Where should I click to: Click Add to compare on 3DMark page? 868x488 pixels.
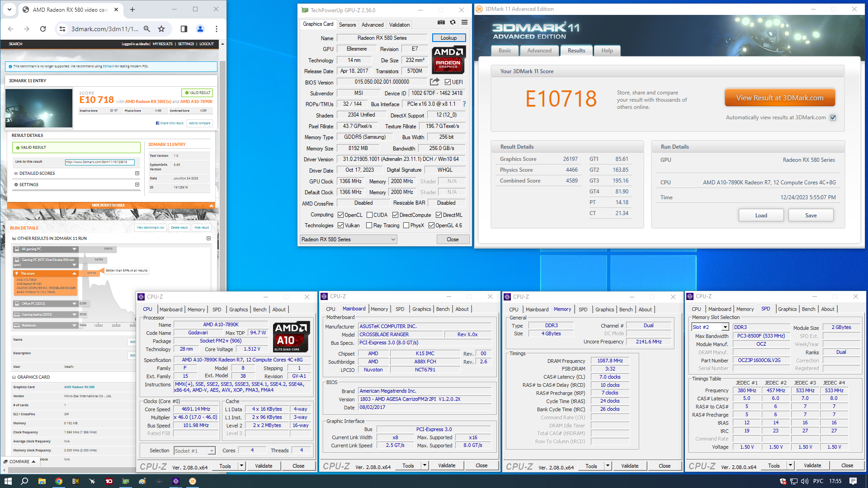pyautogui.click(x=199, y=123)
